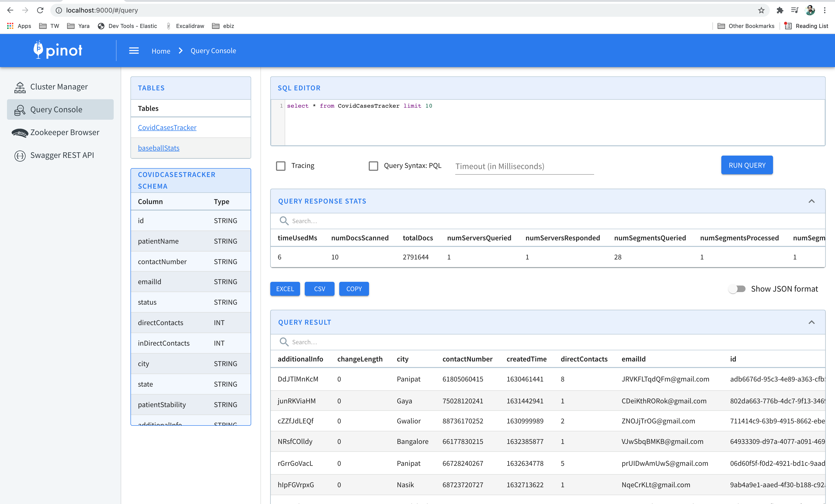Open the Zookeeper Browser sidebar item
Image resolution: width=835 pixels, height=504 pixels.
[64, 133]
